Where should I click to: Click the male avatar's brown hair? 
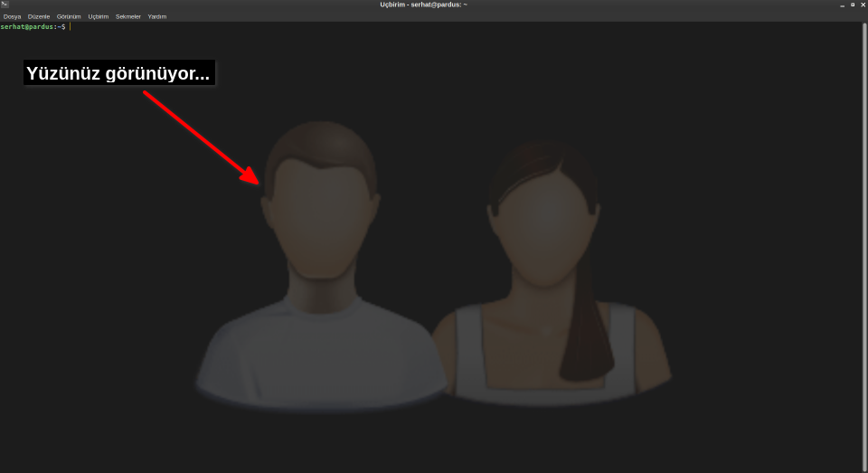tap(320, 145)
